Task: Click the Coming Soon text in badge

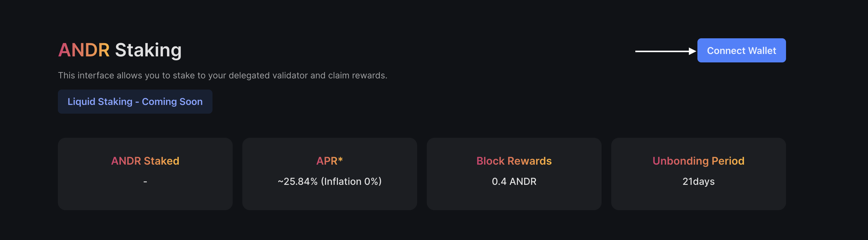Action: (x=172, y=102)
